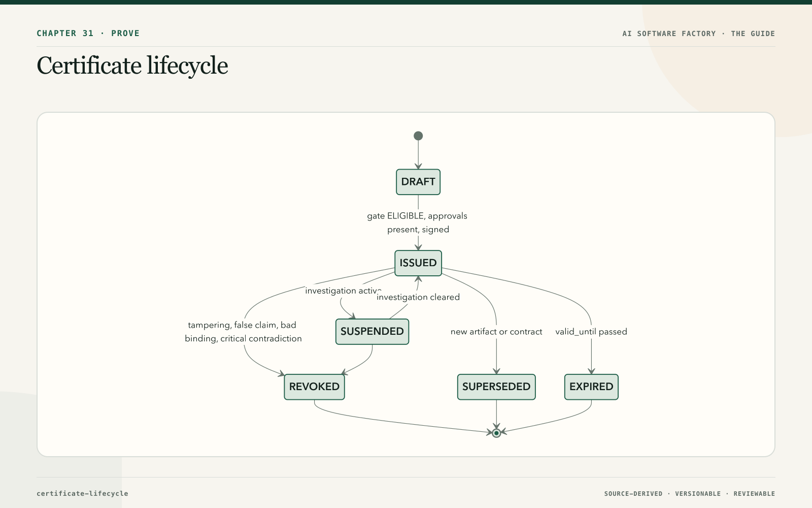812x508 pixels.
Task: Click the 'investigation active' transition label
Action: [343, 291]
